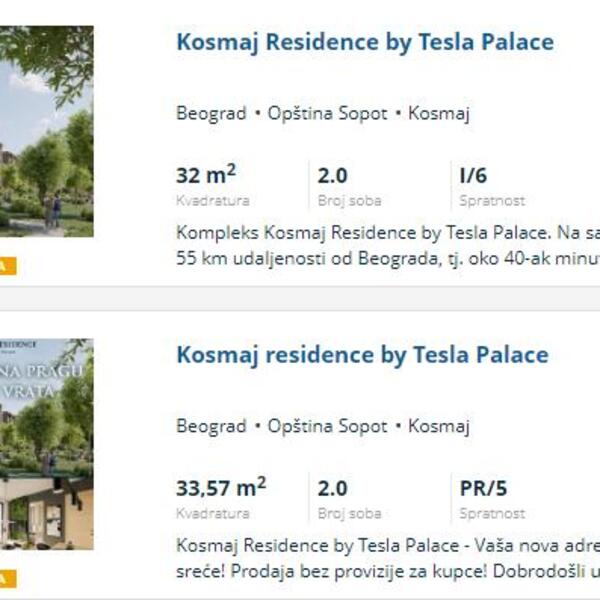Viewport: 600px width, 600px height.
Task: Click the second listing's 2.0 Broj soba
Action: pyautogui.click(x=332, y=489)
